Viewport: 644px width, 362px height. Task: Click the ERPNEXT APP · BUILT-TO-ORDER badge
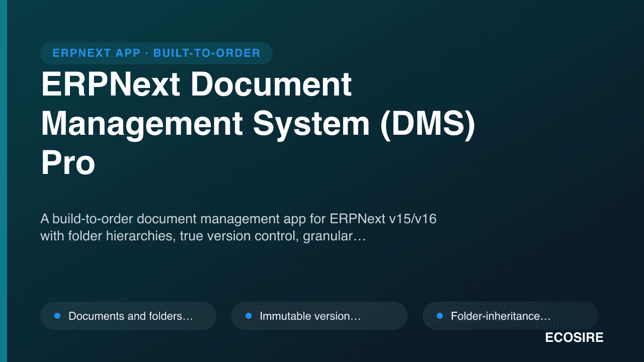point(156,53)
